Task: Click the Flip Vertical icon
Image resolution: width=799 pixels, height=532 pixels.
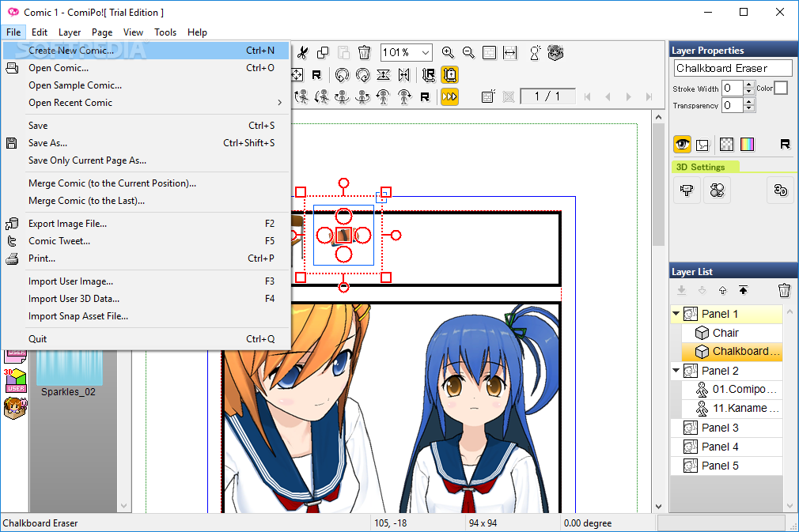Action: [383, 75]
